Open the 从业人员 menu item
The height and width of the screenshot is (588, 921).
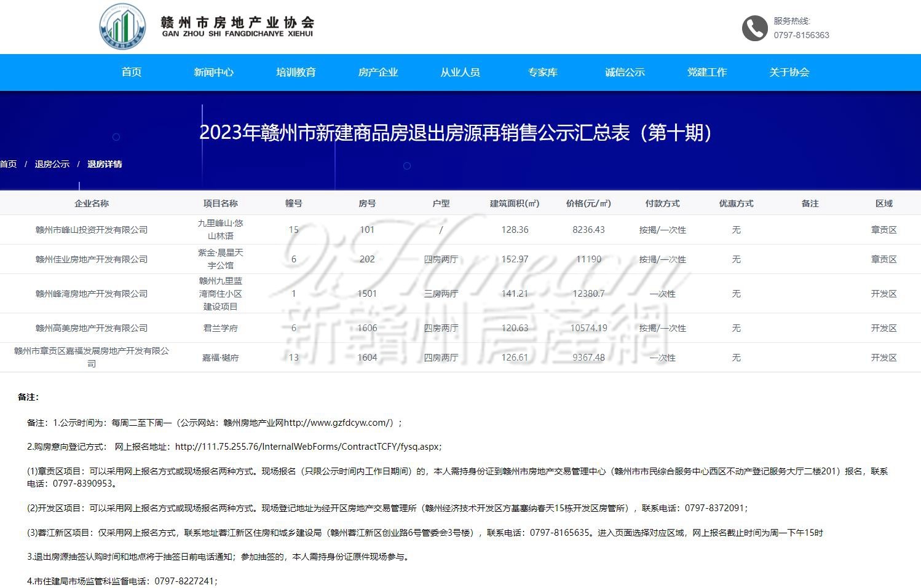pos(460,73)
